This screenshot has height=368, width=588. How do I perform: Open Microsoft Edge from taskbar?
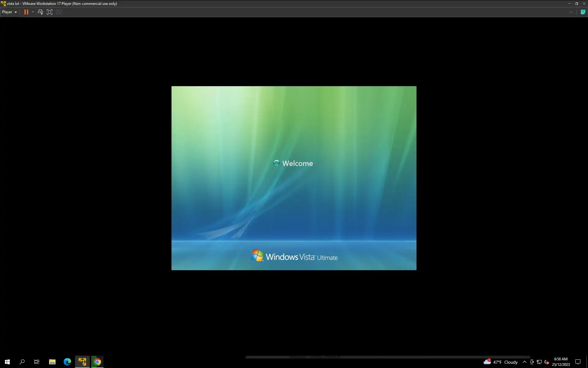(67, 362)
